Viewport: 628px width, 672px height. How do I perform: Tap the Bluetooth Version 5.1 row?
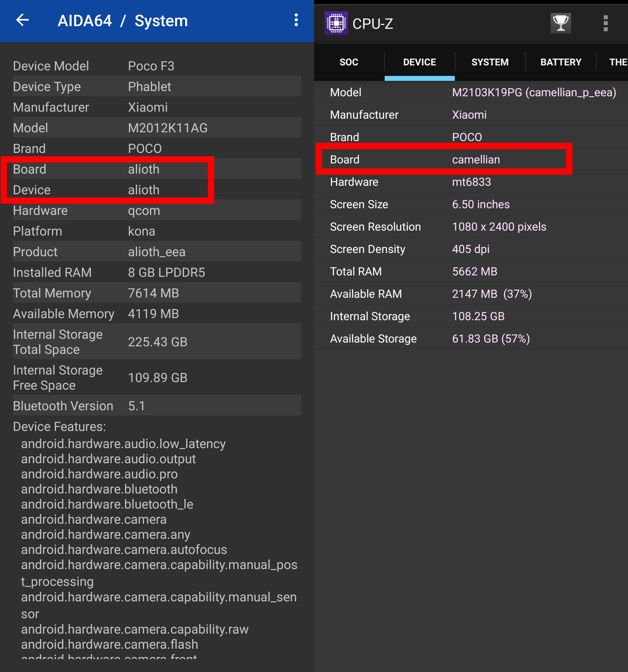click(157, 406)
